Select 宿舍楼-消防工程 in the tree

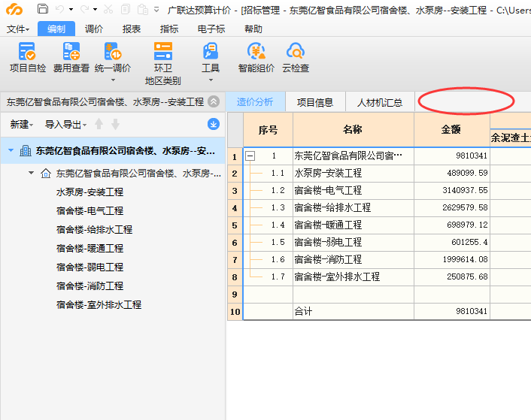tap(90, 286)
